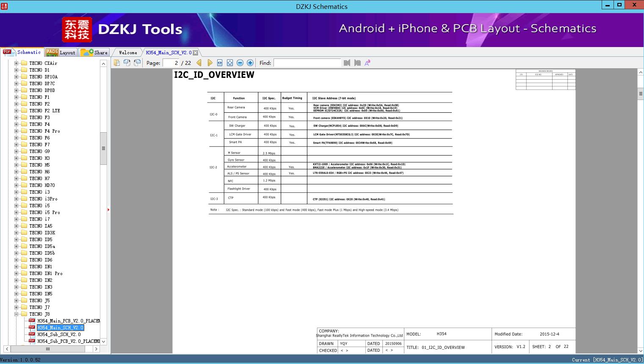Go to the next page arrow
The image size is (644, 364).
(210, 63)
